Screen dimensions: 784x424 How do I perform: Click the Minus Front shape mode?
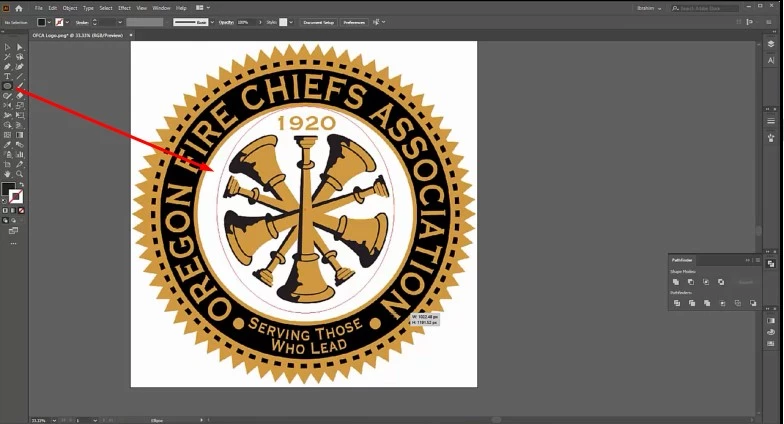pyautogui.click(x=691, y=282)
